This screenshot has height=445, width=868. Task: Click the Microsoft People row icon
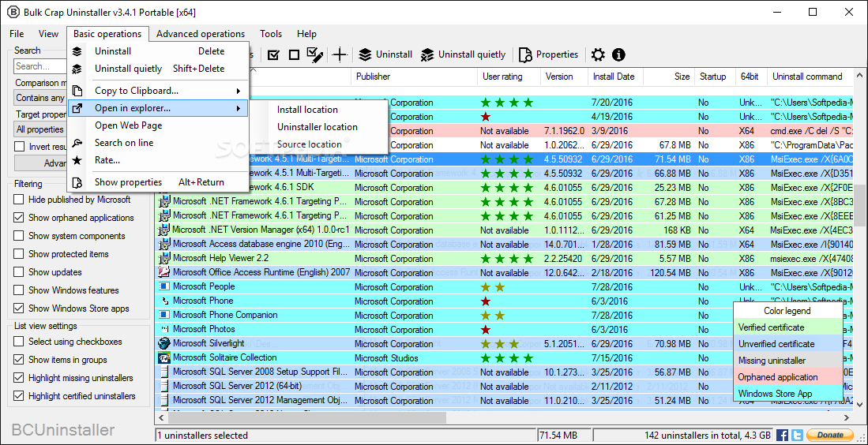(163, 286)
